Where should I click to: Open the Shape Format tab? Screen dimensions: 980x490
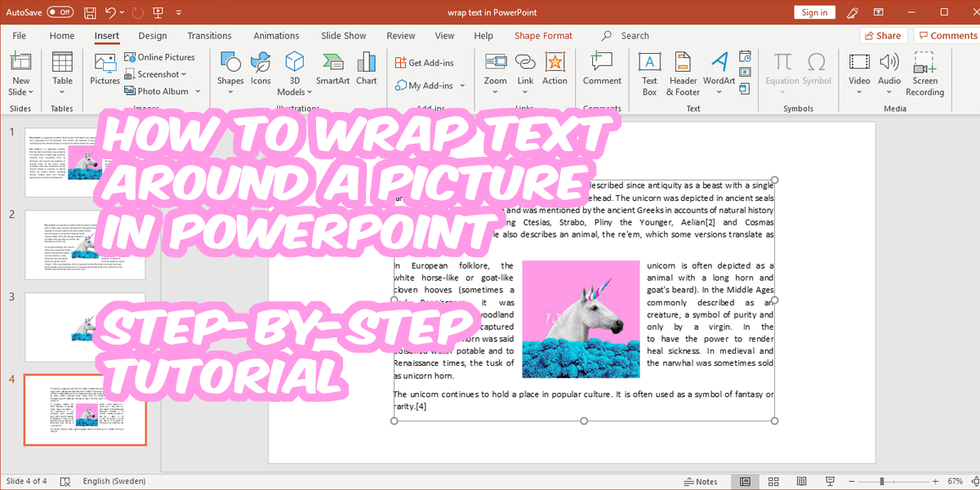543,36
